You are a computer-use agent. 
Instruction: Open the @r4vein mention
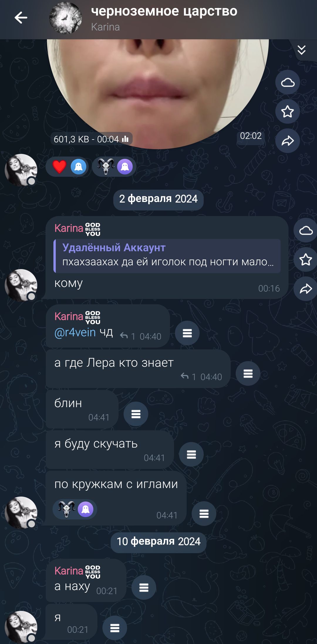pos(75,332)
